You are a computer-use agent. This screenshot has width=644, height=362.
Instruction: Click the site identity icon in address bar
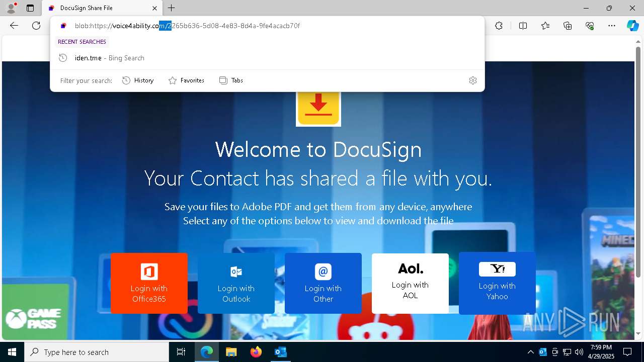63,26
